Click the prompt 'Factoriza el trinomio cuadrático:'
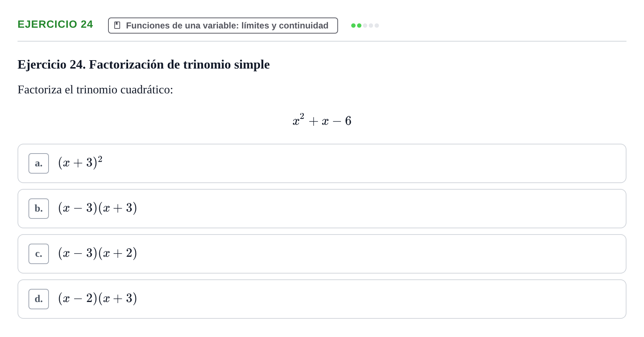Screen dimensions: 644x337 (95, 90)
